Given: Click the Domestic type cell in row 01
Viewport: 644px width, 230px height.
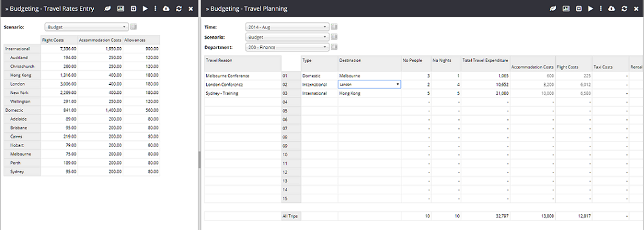Looking at the screenshot, I should 319,76.
